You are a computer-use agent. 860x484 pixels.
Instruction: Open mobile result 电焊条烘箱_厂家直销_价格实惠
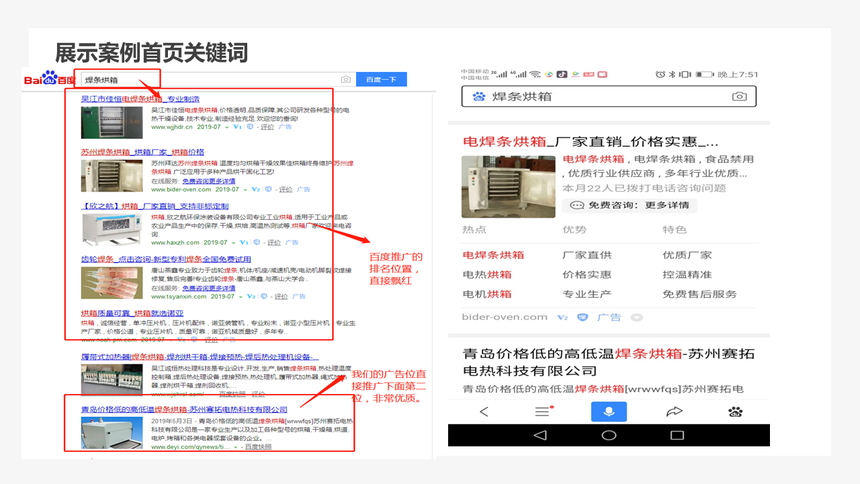(590, 142)
